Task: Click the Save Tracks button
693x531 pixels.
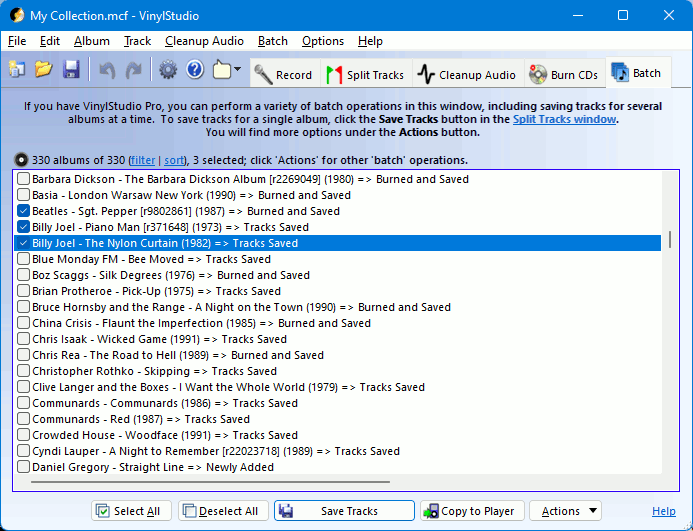Action: tap(344, 511)
